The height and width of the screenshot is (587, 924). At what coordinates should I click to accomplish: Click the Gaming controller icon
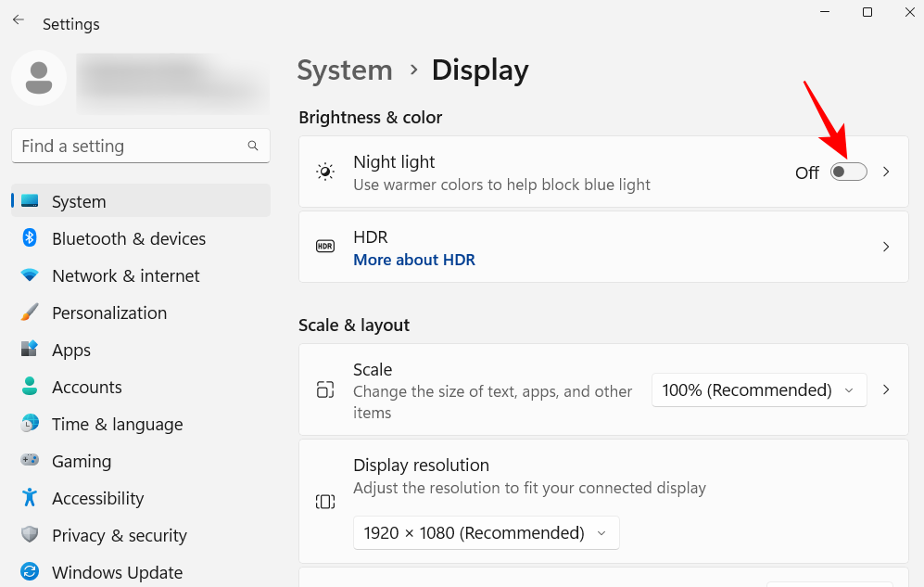coord(30,461)
